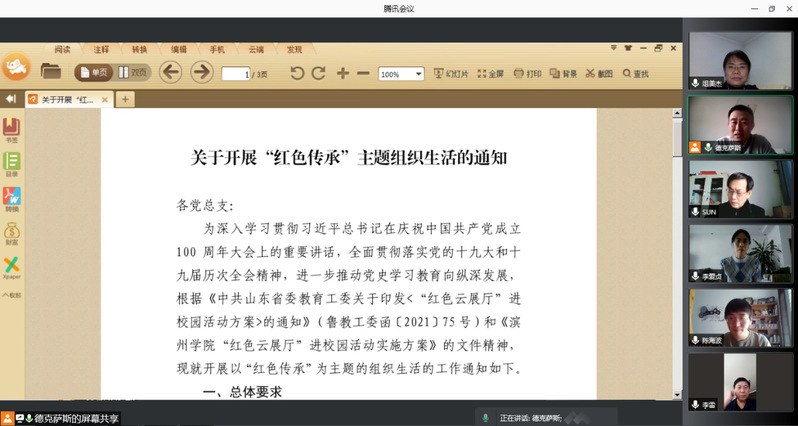798x426 pixels.
Task: Open the PDF reader options dropdown triangle icon
Action: [614, 48]
